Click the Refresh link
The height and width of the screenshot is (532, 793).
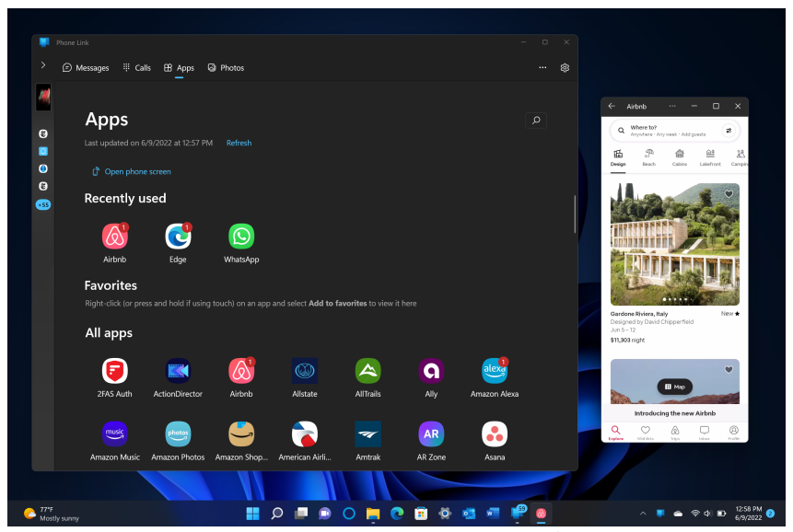pyautogui.click(x=239, y=143)
